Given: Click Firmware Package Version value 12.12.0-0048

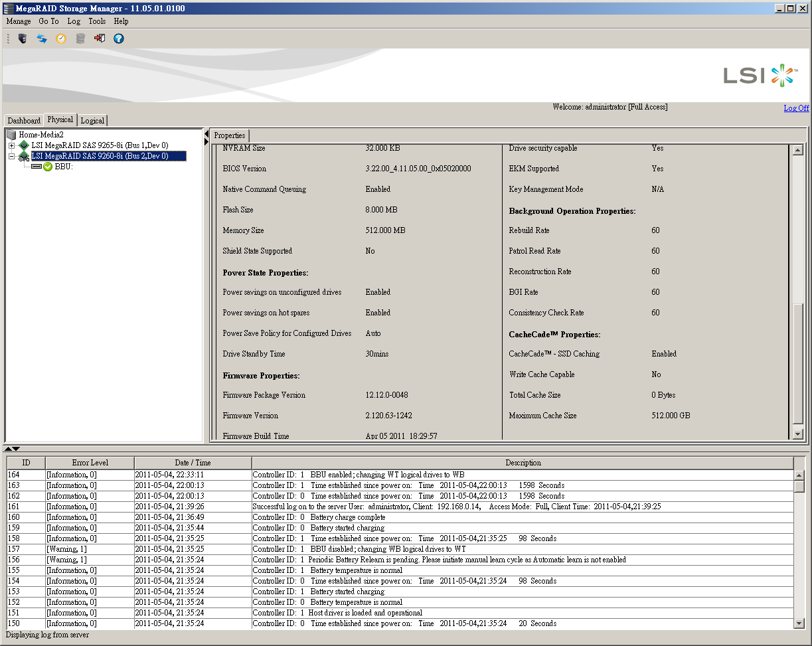Looking at the screenshot, I should pyautogui.click(x=386, y=395).
